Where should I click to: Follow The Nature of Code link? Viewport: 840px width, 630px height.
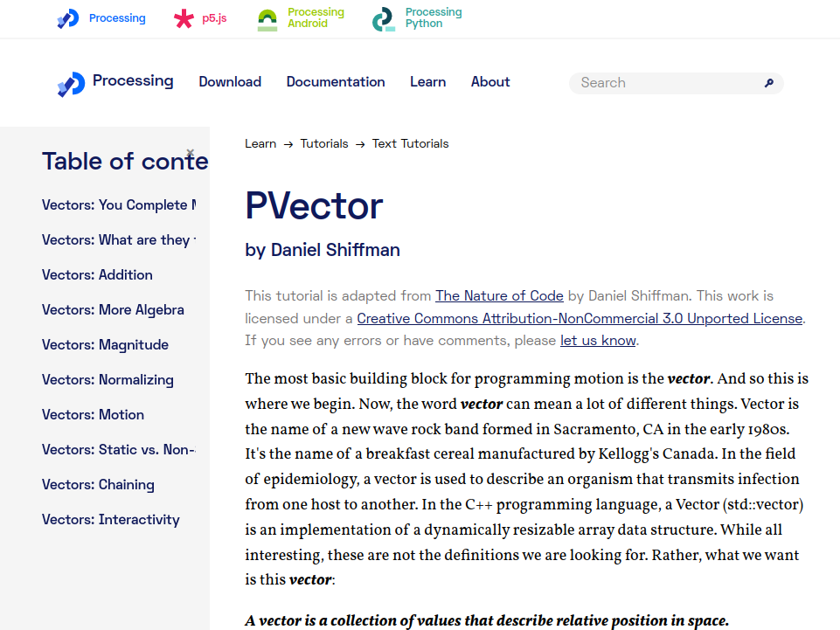[499, 296]
